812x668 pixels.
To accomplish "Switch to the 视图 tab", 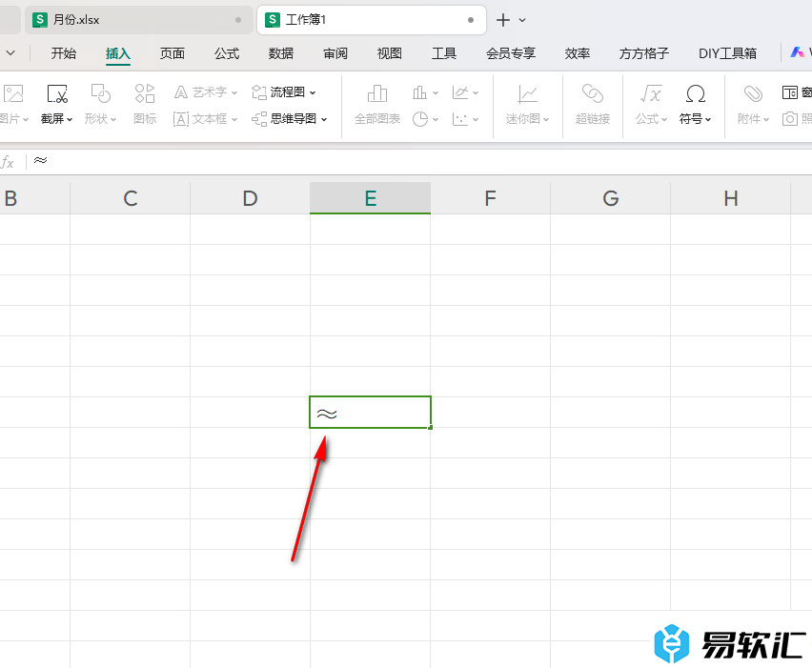I will (390, 53).
